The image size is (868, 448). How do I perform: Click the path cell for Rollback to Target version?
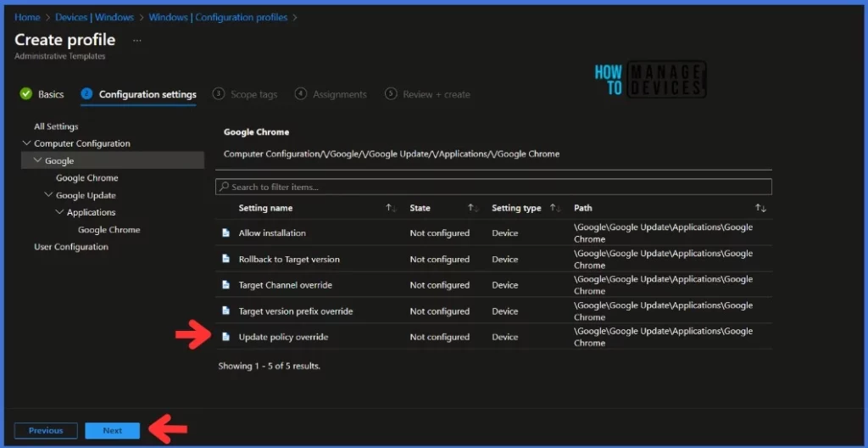point(663,259)
